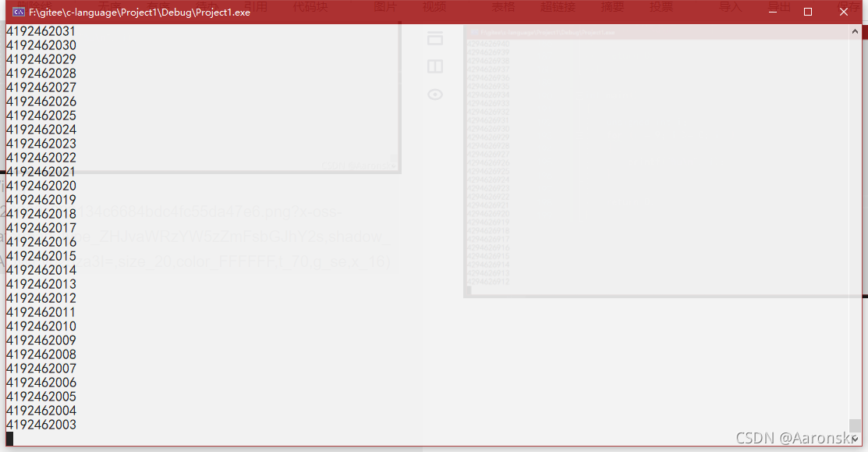
Task: Click the output line 4192462007
Action: pos(41,369)
